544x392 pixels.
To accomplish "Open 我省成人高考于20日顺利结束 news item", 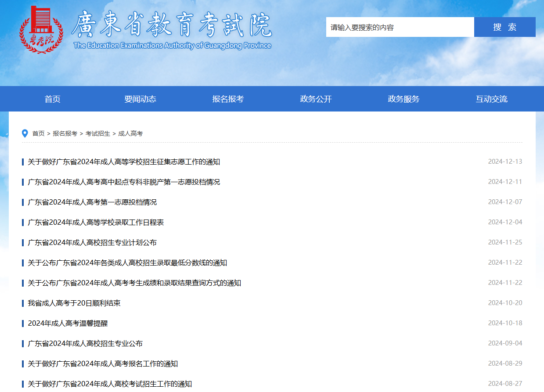I will [74, 303].
